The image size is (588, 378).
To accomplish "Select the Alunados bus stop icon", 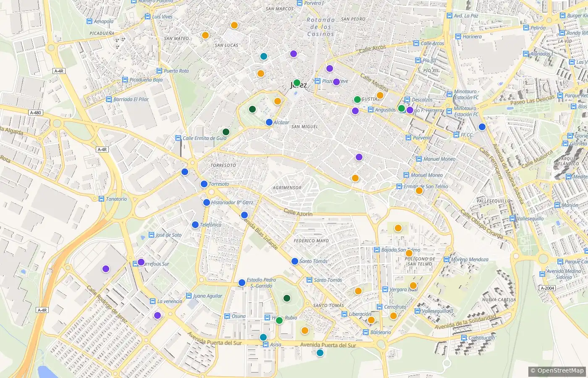I will point(526,54).
